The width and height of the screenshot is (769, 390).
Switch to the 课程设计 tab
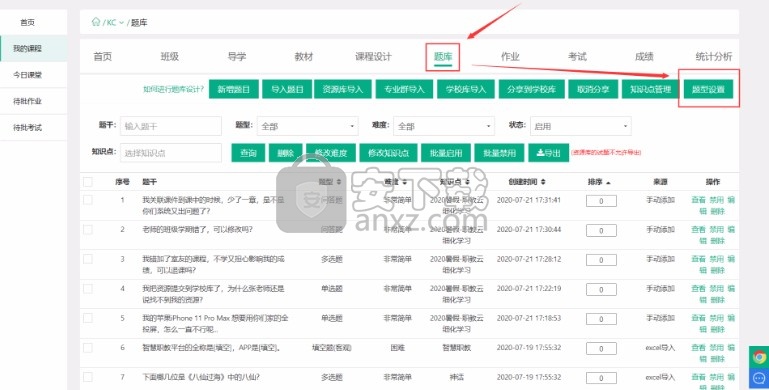[x=373, y=56]
